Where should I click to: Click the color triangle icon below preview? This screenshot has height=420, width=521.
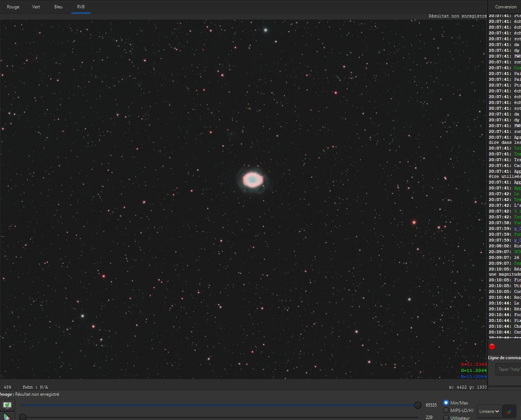[x=7, y=416]
